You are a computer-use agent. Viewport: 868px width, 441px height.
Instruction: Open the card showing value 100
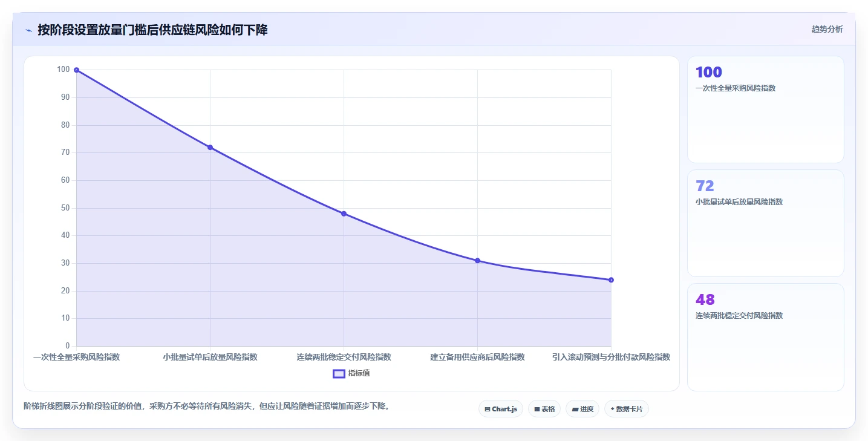(765, 109)
